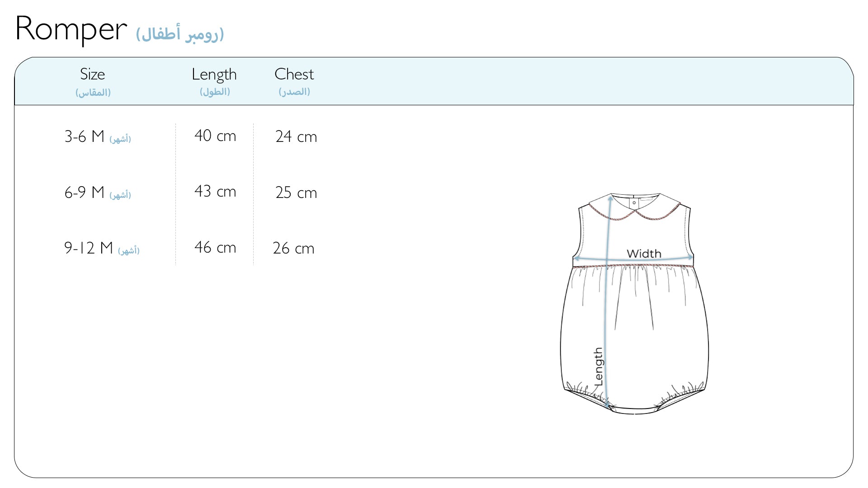Click the 25 cm chest value
The height and width of the screenshot is (488, 868).
(296, 192)
